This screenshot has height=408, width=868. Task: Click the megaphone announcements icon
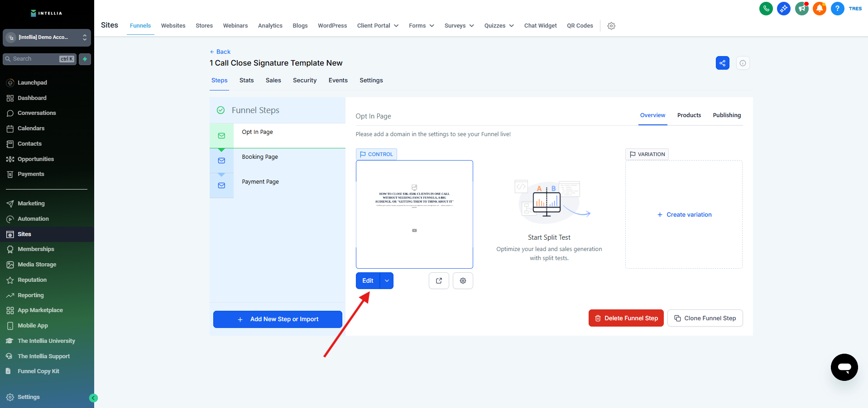801,9
